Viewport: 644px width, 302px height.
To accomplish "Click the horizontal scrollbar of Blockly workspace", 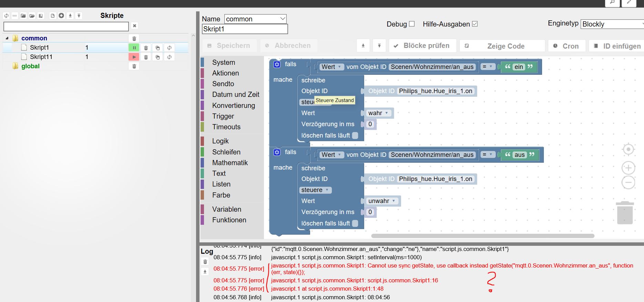I will (483, 236).
